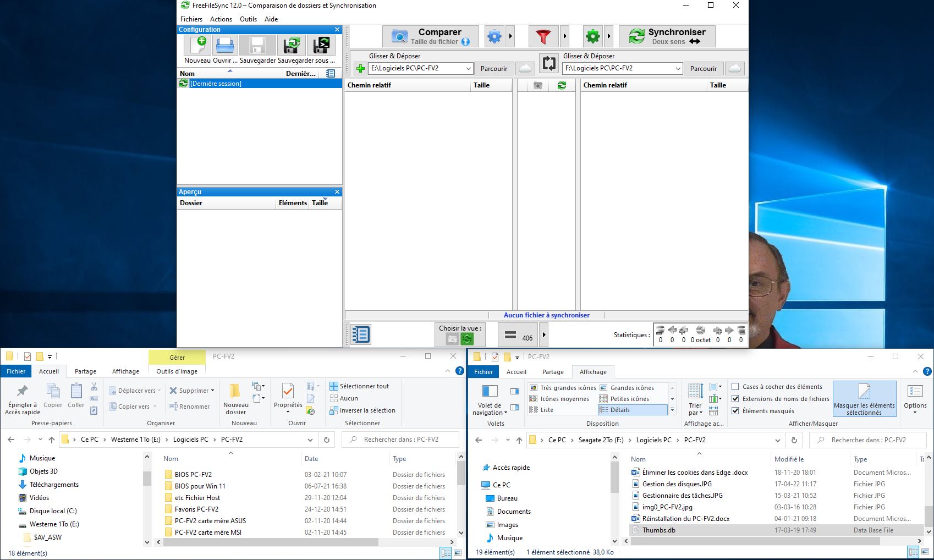Toggle Volet de navigation button

pyautogui.click(x=490, y=399)
